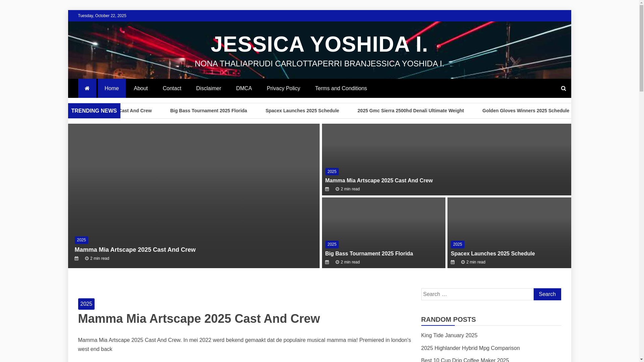The height and width of the screenshot is (362, 644).
Task: Open top-right Mamma Mia Artscape card title
Action: pyautogui.click(x=379, y=181)
